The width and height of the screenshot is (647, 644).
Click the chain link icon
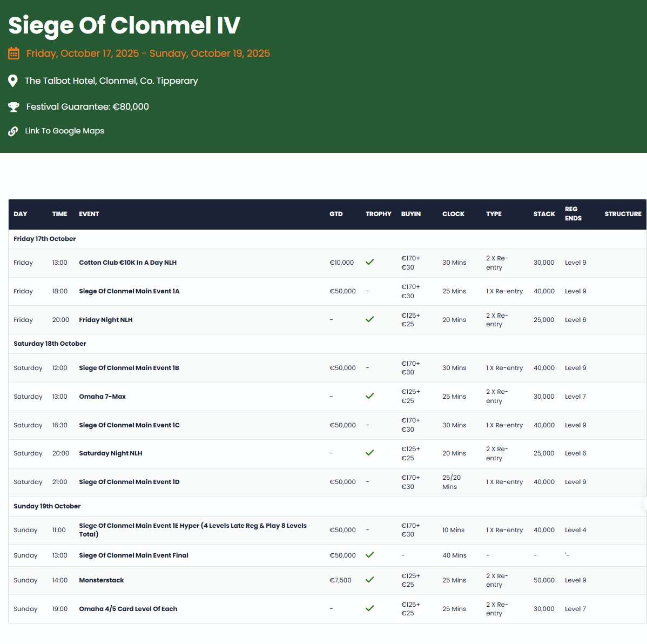point(13,131)
